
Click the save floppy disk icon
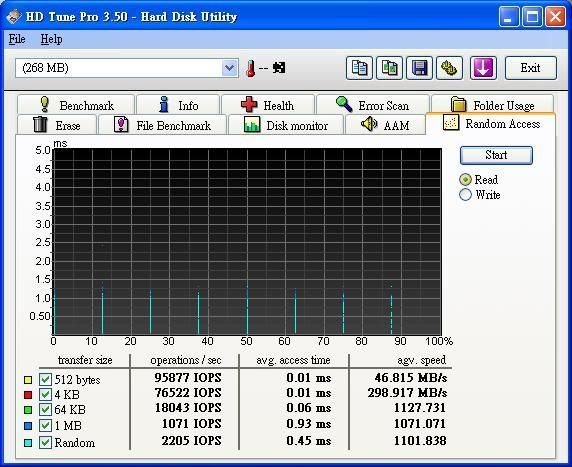click(420, 68)
